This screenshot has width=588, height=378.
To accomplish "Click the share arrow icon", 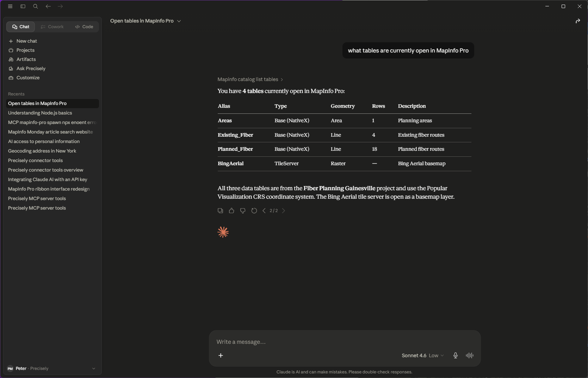I will point(578,21).
